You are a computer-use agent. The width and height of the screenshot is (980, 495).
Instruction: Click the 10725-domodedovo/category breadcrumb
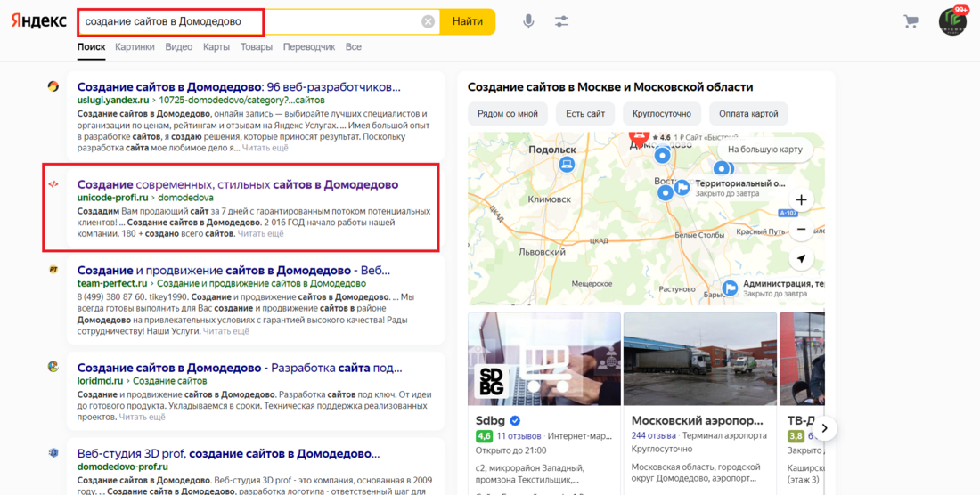[x=241, y=100]
